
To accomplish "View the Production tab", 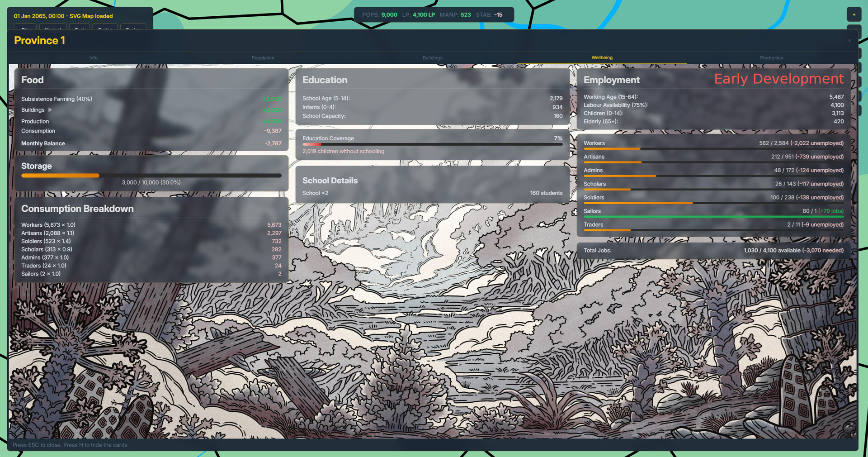I will coord(771,57).
